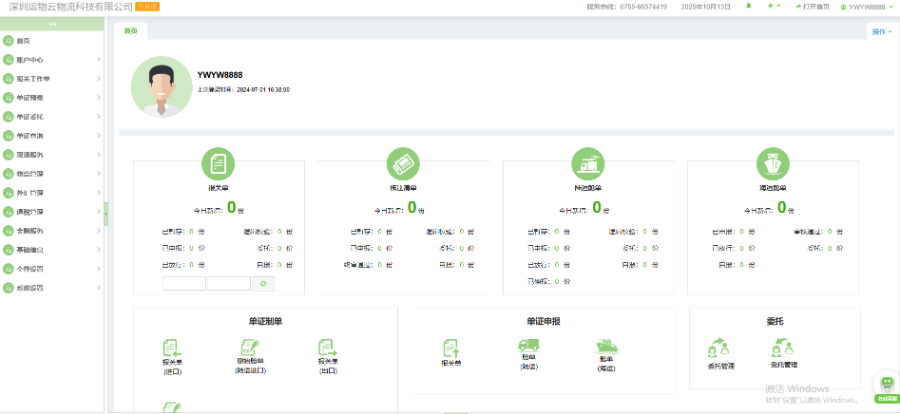
Task: Open the robot online customer service widget
Action: pyautogui.click(x=886, y=387)
